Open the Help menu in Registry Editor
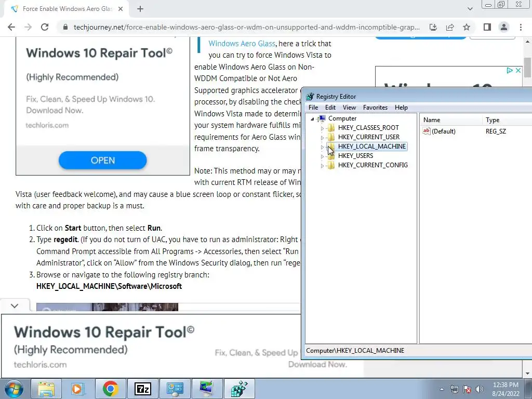 401,108
